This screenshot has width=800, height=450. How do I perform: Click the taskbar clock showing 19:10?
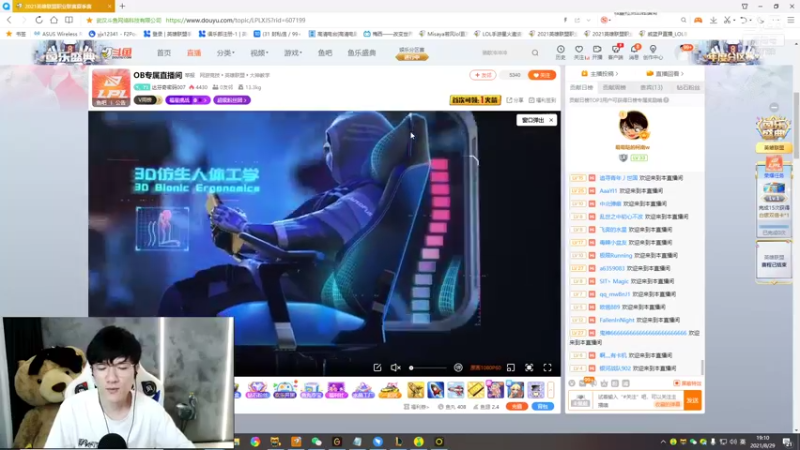tap(762, 441)
